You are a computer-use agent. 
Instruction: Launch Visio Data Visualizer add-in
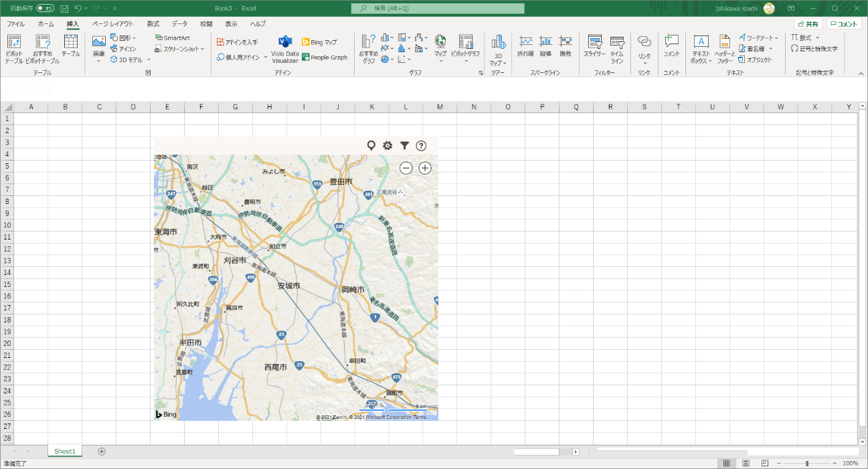pos(285,49)
